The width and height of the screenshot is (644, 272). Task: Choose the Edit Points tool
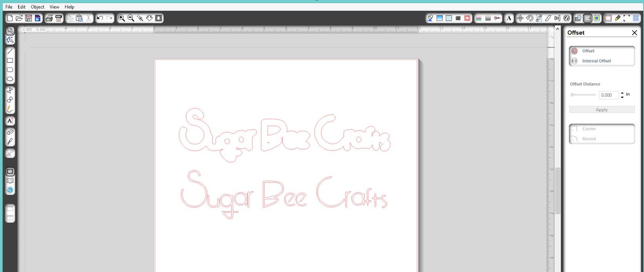pos(10,40)
